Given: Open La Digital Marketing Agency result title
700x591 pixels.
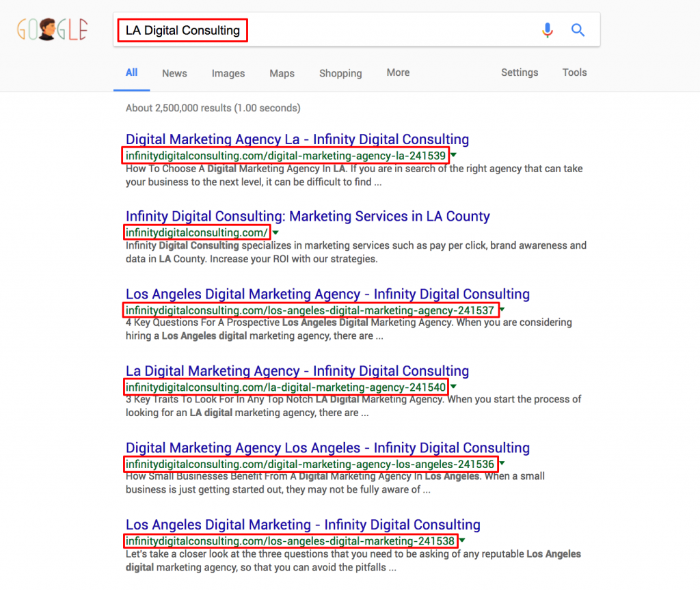Looking at the screenshot, I should point(297,371).
